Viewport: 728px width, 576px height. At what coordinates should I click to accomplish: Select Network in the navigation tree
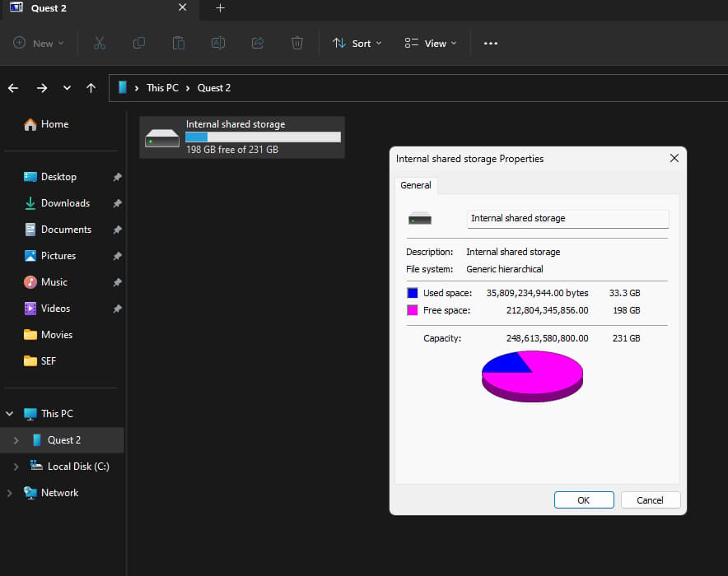[51, 493]
